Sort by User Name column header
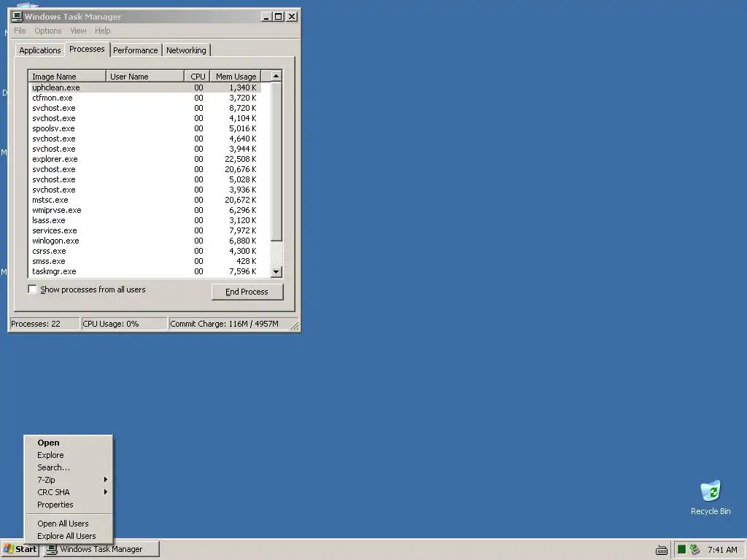 pyautogui.click(x=145, y=77)
